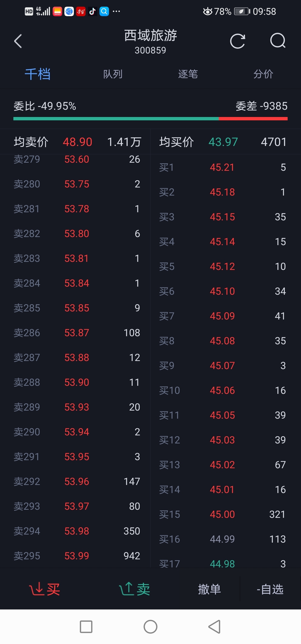Tap the red 买 buy button
This screenshot has width=301, height=644.
[x=45, y=589]
